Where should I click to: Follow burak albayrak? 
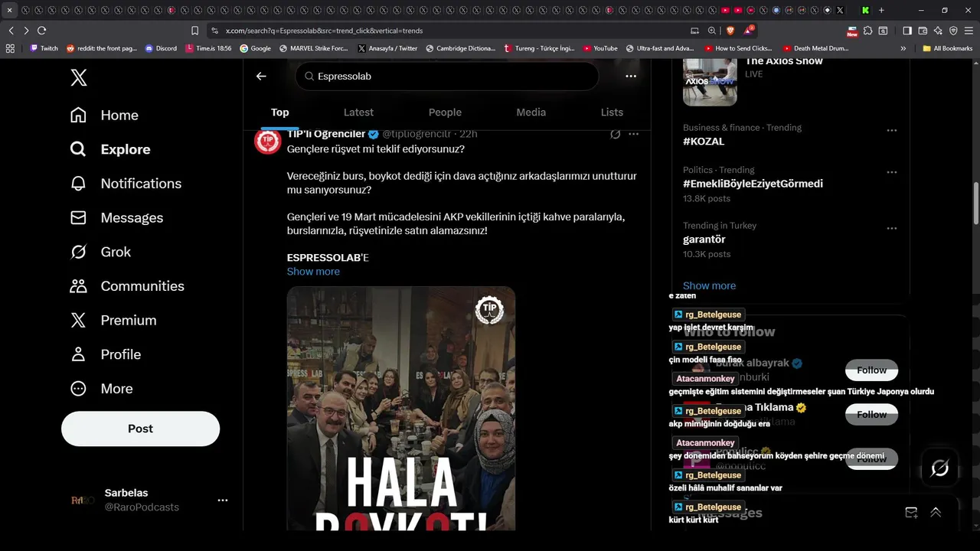coord(871,370)
